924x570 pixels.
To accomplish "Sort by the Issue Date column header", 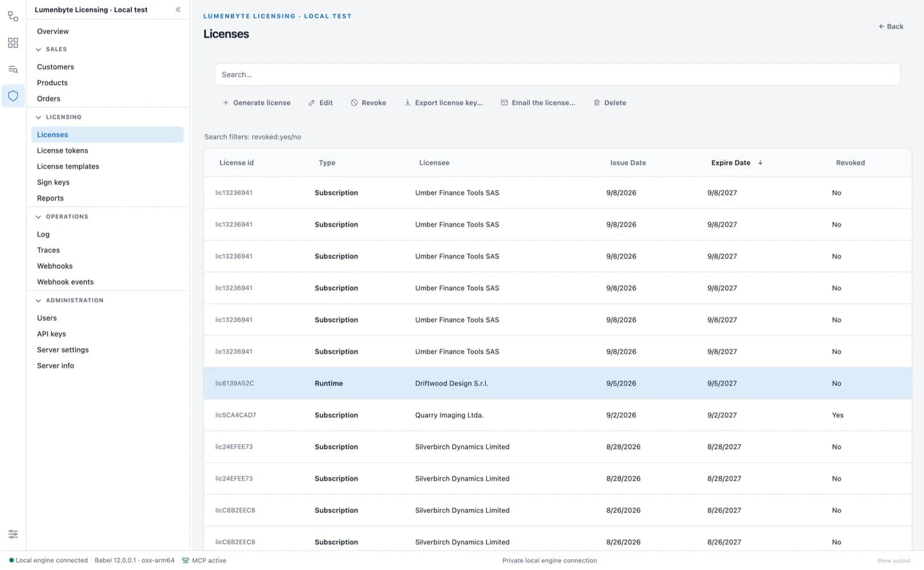I will pyautogui.click(x=628, y=163).
